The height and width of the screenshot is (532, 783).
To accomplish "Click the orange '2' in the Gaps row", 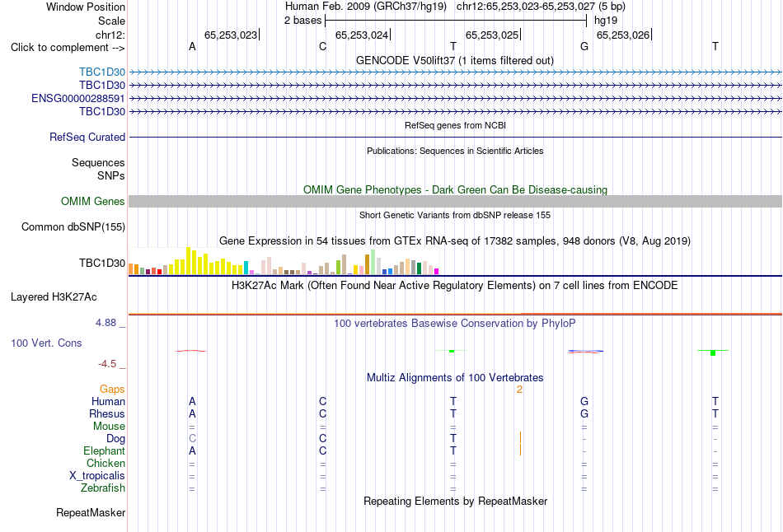I will pyautogui.click(x=519, y=390).
